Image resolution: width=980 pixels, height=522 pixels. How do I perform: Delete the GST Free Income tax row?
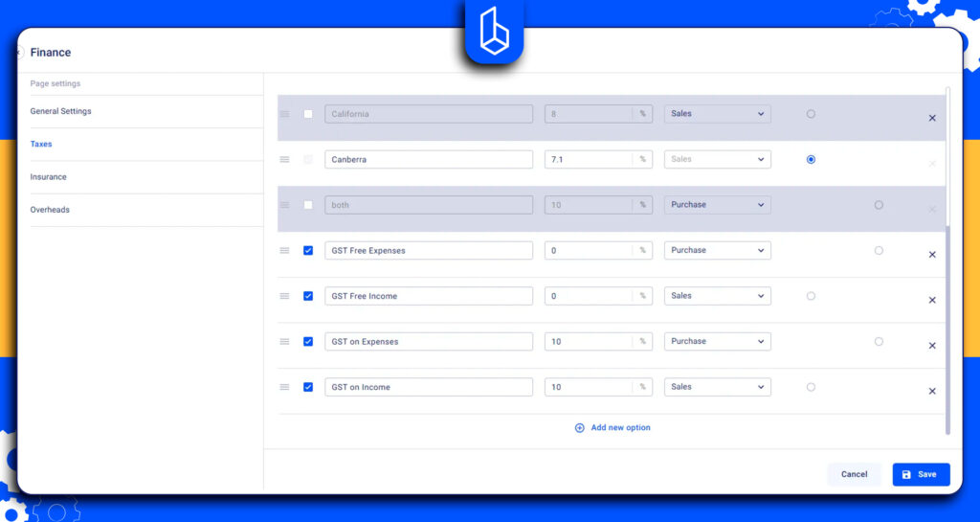pyautogui.click(x=932, y=300)
